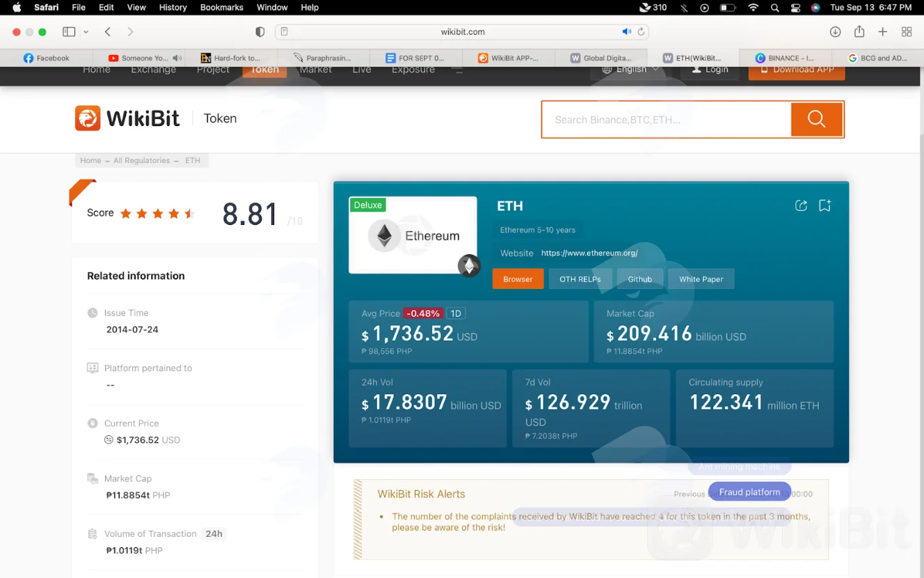Switch to the Global Digita... tab
The height and width of the screenshot is (578, 924).
click(600, 58)
